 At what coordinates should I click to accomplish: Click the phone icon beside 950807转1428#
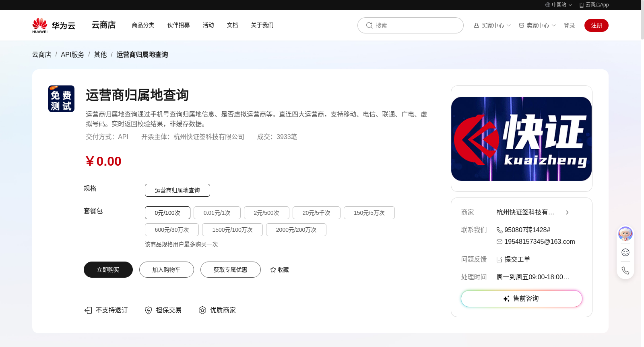500,230
